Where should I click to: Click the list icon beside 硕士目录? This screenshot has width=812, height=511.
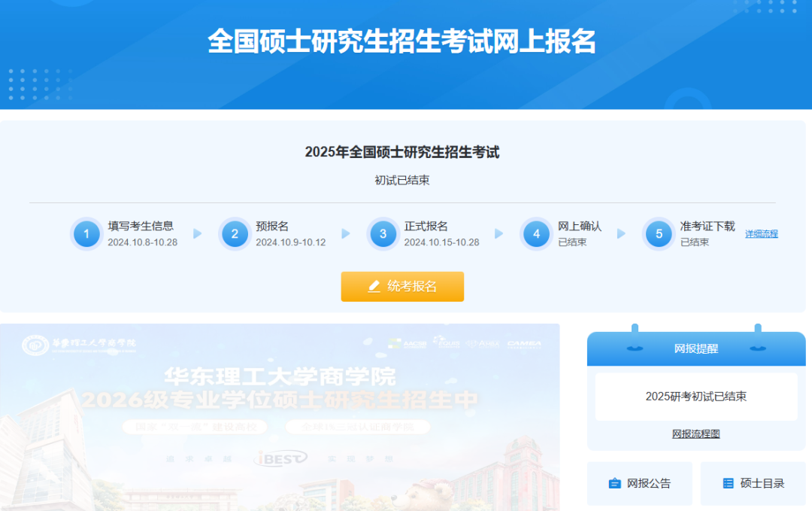[x=728, y=483]
